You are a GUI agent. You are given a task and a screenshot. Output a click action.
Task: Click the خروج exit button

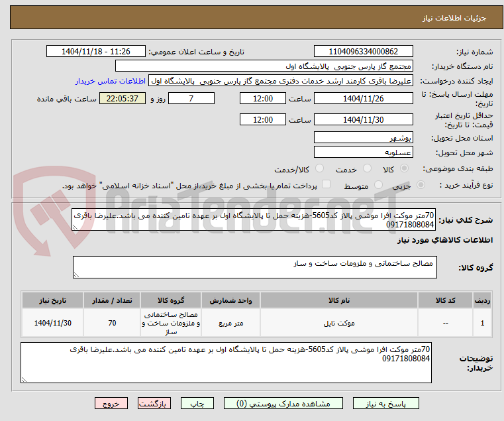pos(111,403)
